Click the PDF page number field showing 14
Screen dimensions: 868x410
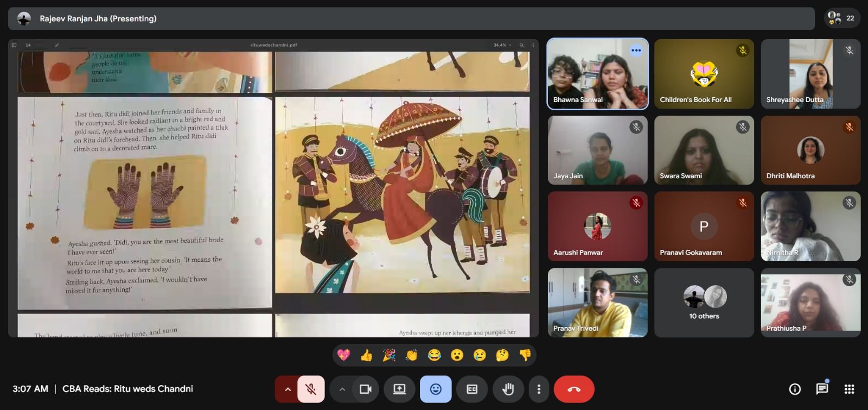[29, 45]
